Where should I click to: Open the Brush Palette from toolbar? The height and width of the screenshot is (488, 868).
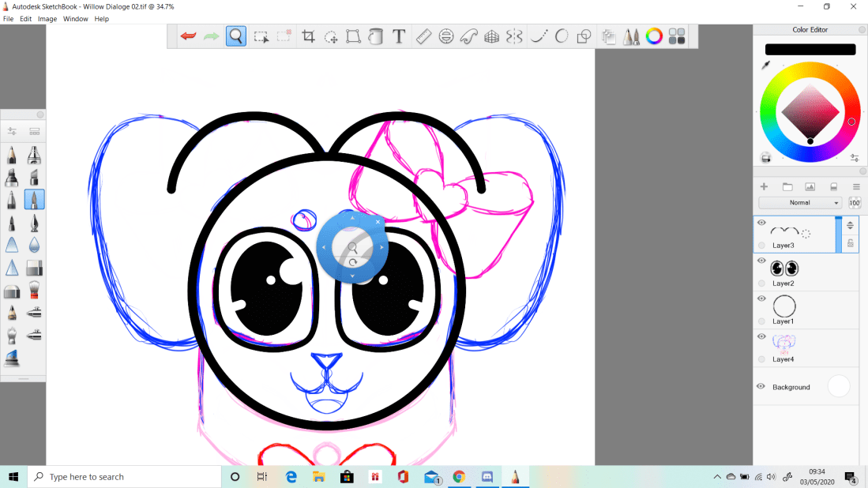[x=631, y=36]
